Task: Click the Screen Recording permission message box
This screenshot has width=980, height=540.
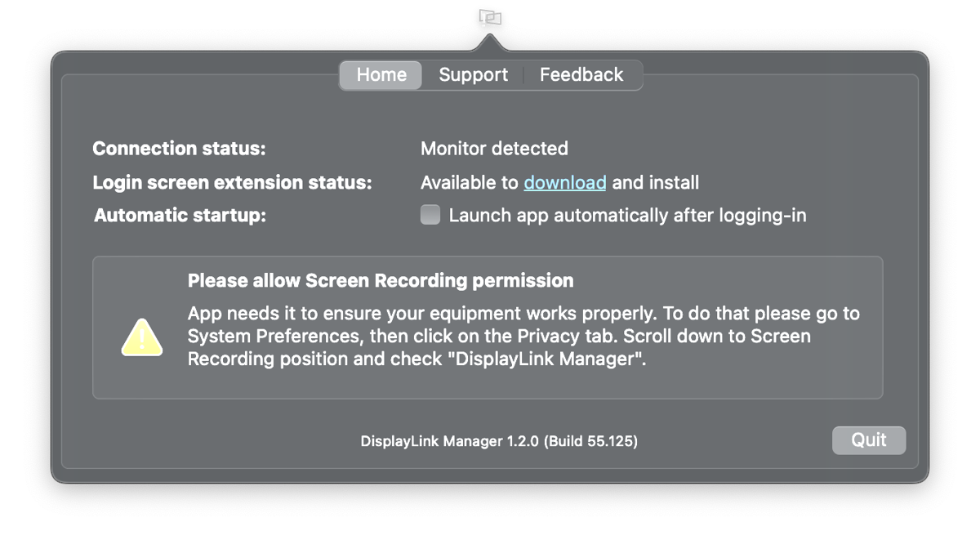Action: [x=488, y=325]
